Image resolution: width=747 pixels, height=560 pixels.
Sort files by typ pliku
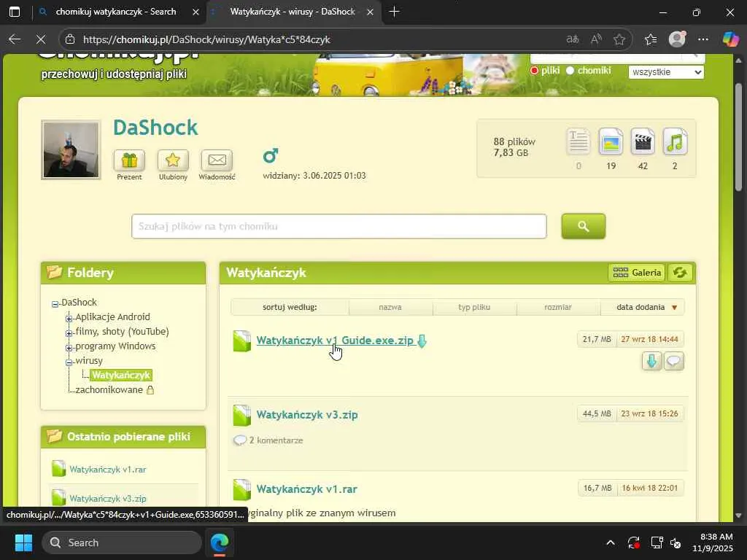tap(474, 307)
